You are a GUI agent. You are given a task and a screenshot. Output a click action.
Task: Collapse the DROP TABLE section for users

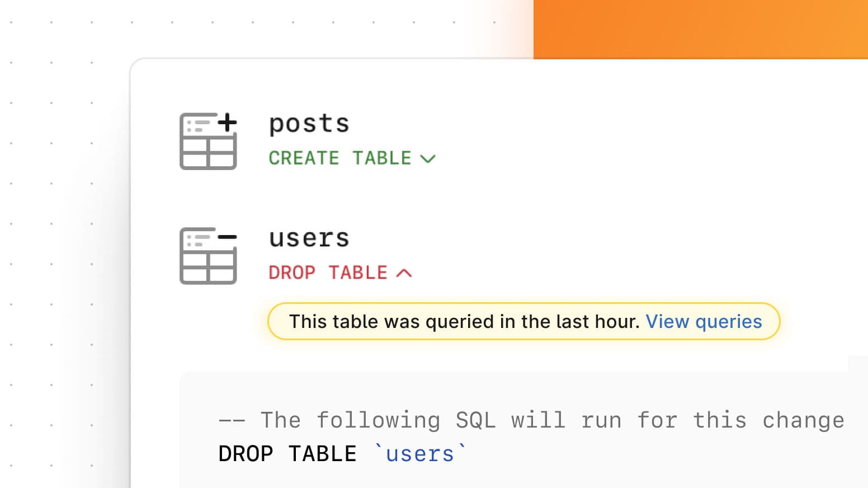(402, 273)
